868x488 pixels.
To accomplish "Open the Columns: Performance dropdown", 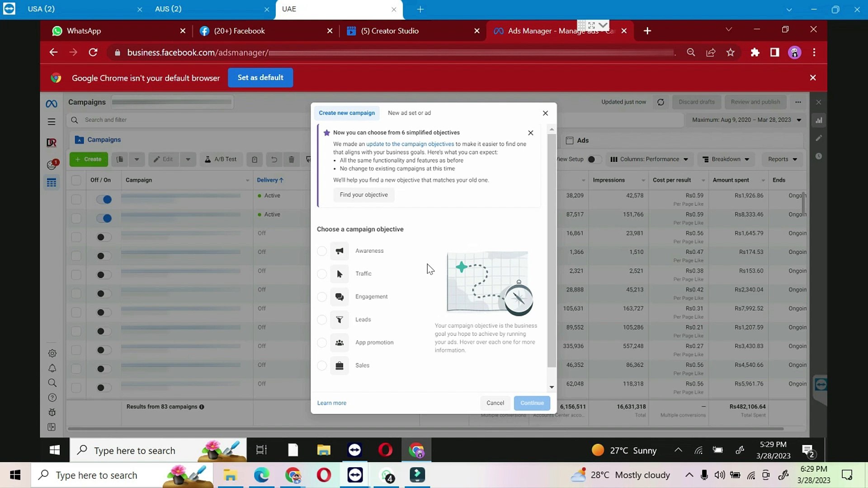I will 649,159.
